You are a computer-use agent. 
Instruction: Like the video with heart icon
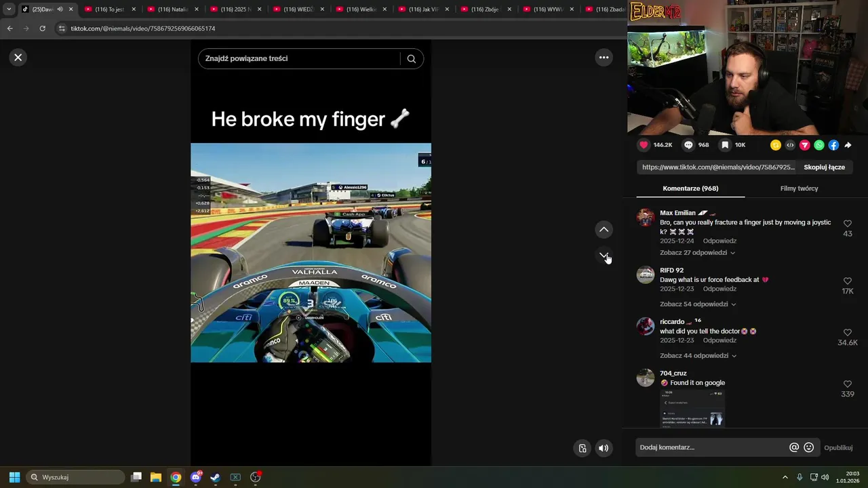[644, 145]
